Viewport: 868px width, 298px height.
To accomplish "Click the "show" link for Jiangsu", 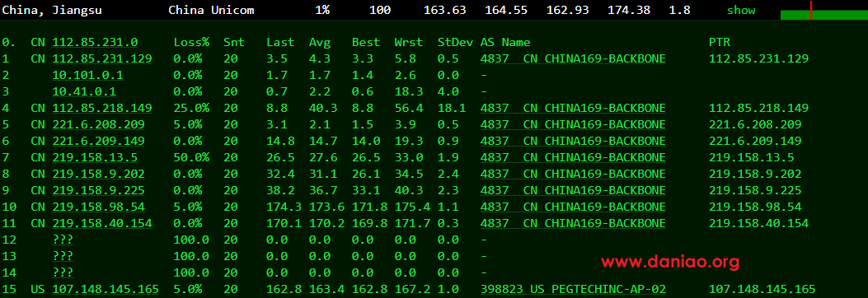I will pos(741,11).
